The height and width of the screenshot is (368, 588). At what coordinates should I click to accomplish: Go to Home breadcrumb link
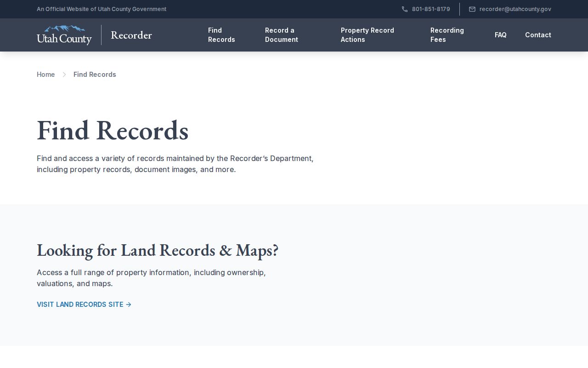tap(46, 75)
